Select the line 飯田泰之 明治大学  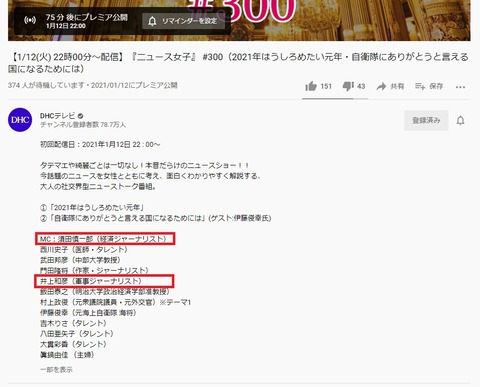coord(105,292)
